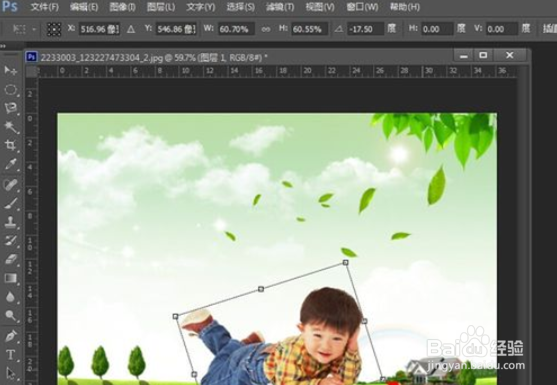Open the 文字(Y) menu
This screenshot has height=385, width=557.
[201, 7]
